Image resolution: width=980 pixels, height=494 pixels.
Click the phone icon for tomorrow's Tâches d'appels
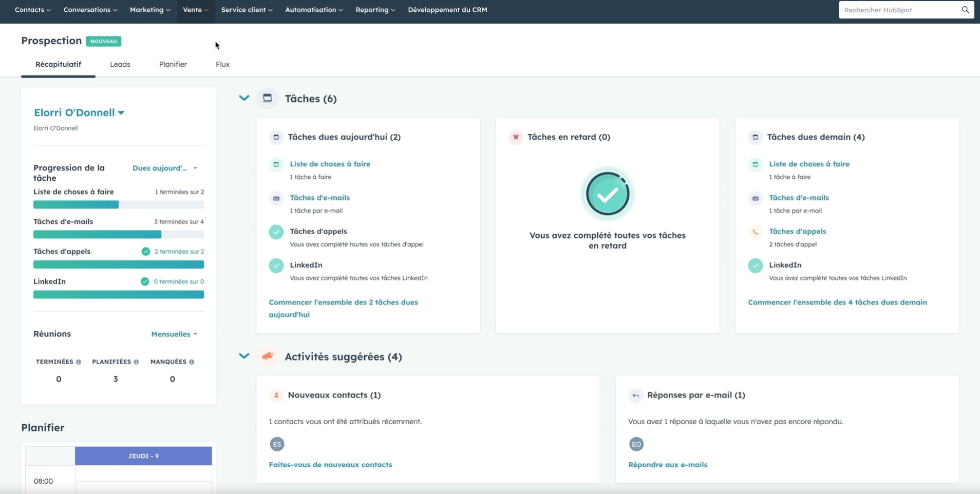[755, 232]
